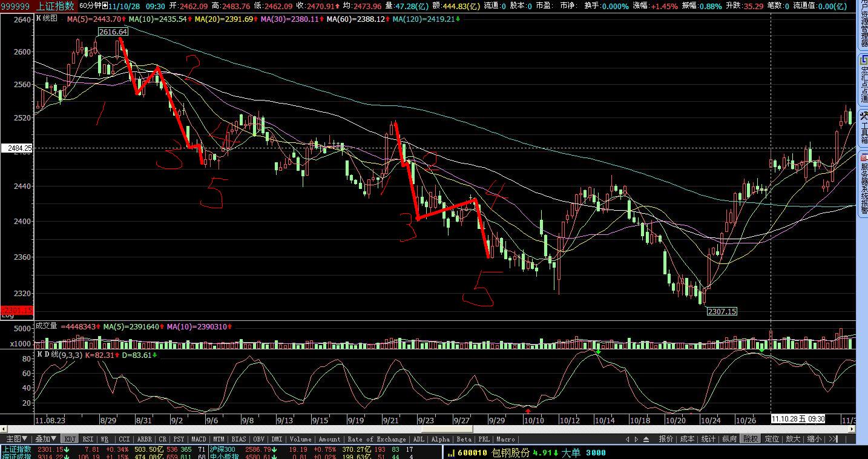Image resolution: width=868 pixels, height=459 pixels.
Task: Switch to the BIAS indicator tab
Action: pyautogui.click(x=238, y=439)
